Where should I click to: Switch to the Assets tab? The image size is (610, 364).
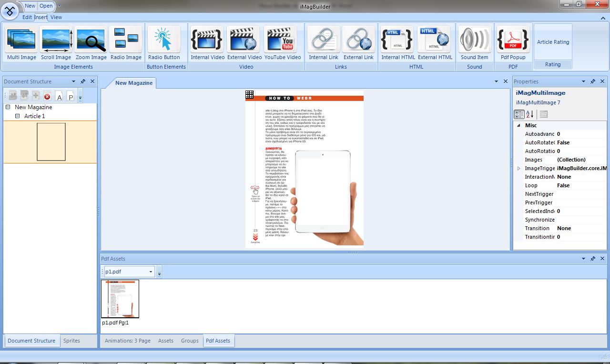tap(166, 341)
